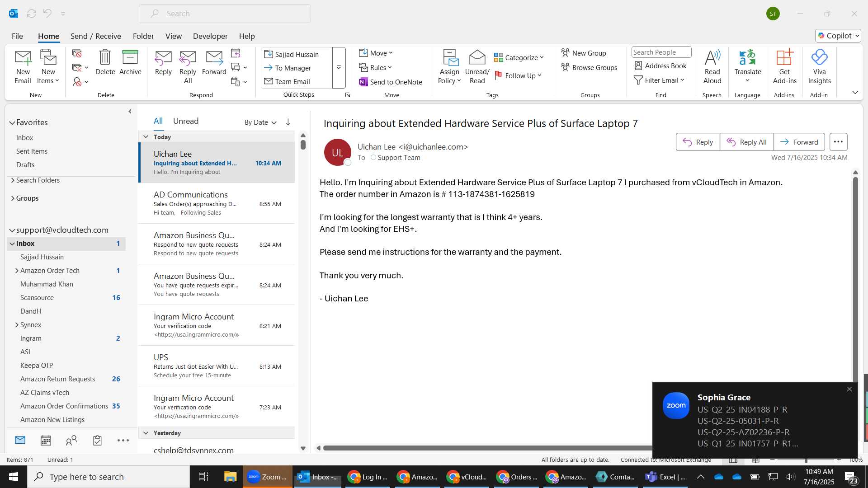Click the Undo icon in title bar
Screen dimensions: 868x488
tap(47, 13)
